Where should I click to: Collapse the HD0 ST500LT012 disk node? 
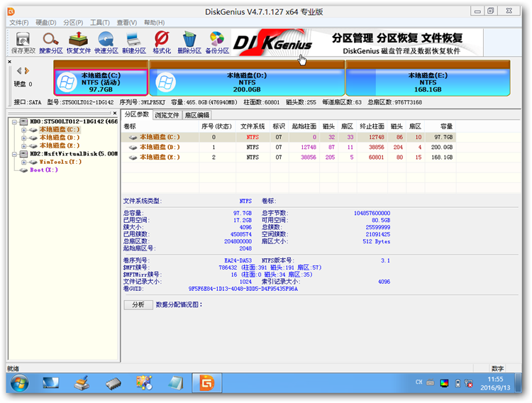(14, 121)
